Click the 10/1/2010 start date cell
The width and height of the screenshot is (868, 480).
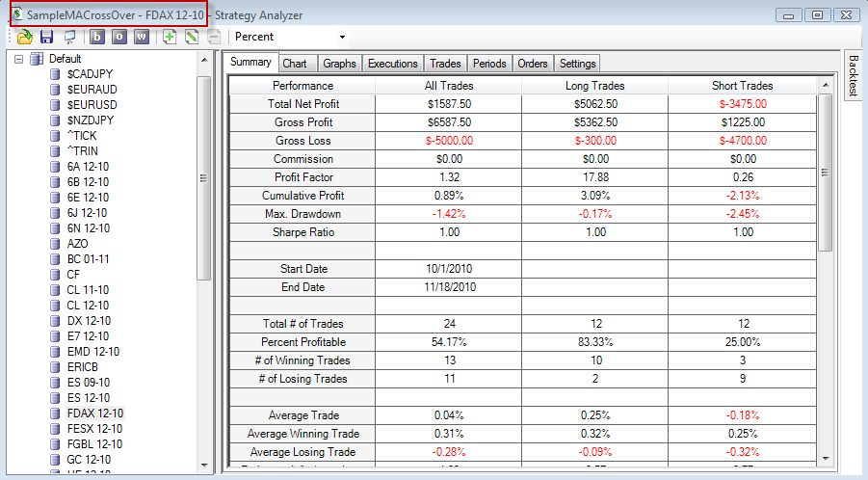449,269
